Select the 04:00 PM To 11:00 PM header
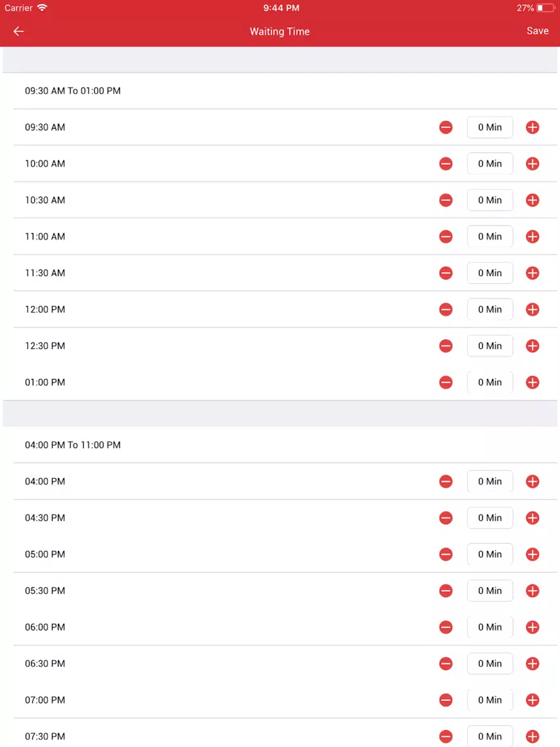The image size is (560, 747). (x=73, y=445)
